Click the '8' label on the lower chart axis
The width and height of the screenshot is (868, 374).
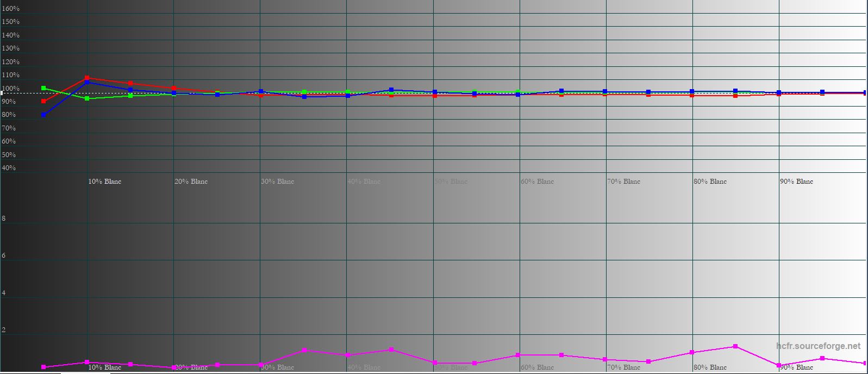[x=4, y=219]
